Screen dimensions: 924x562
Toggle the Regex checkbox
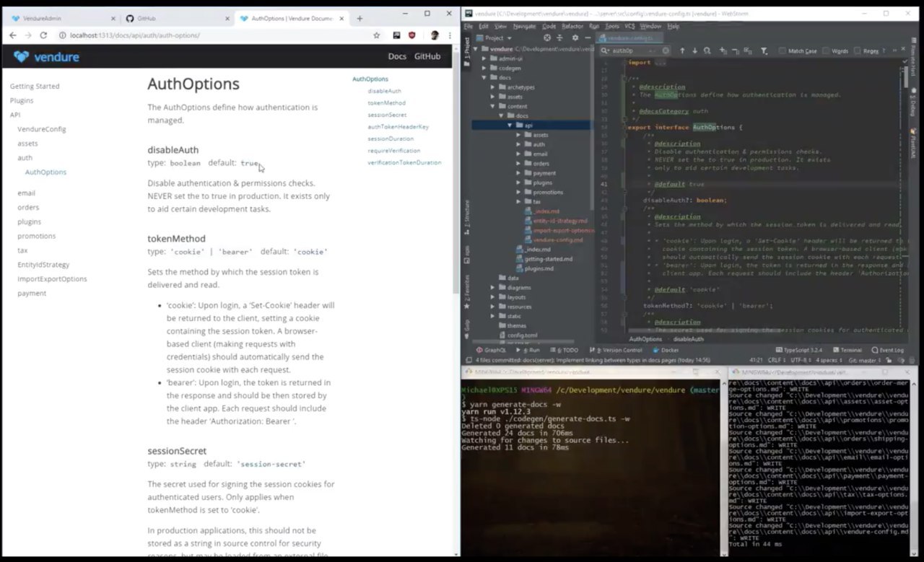858,51
